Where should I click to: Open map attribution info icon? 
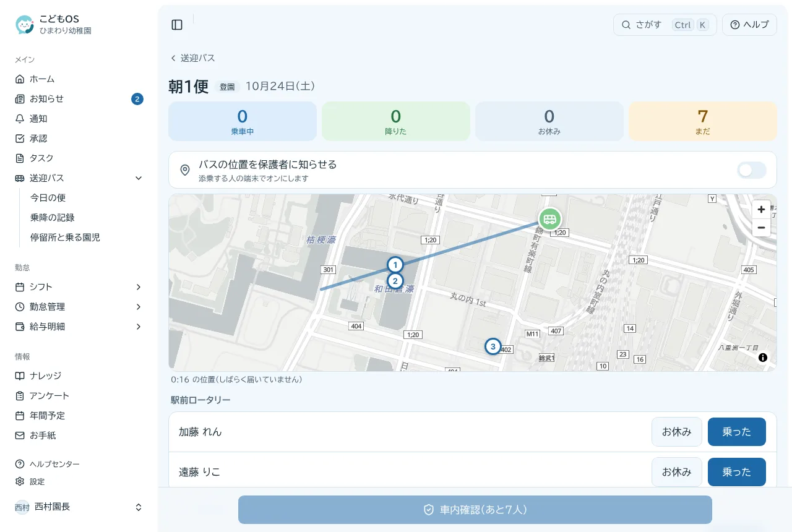[x=763, y=358]
